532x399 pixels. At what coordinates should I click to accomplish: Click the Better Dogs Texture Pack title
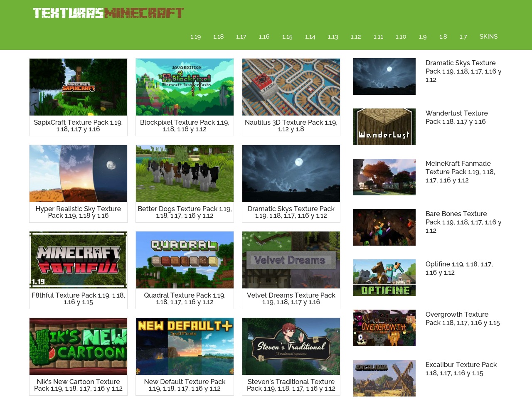(x=185, y=212)
